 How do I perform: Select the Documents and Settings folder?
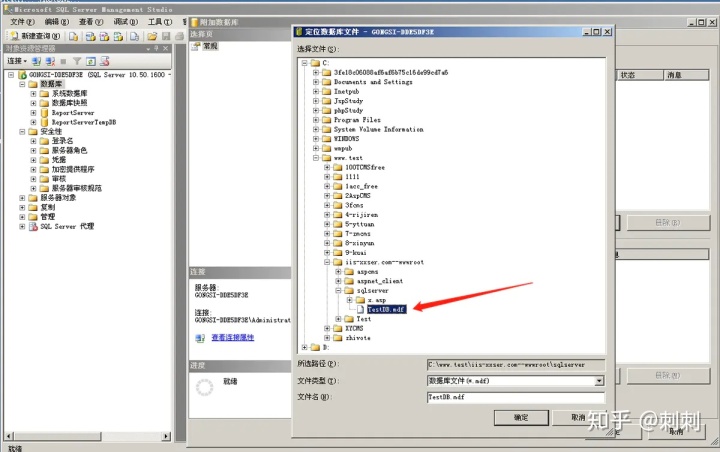pos(373,82)
